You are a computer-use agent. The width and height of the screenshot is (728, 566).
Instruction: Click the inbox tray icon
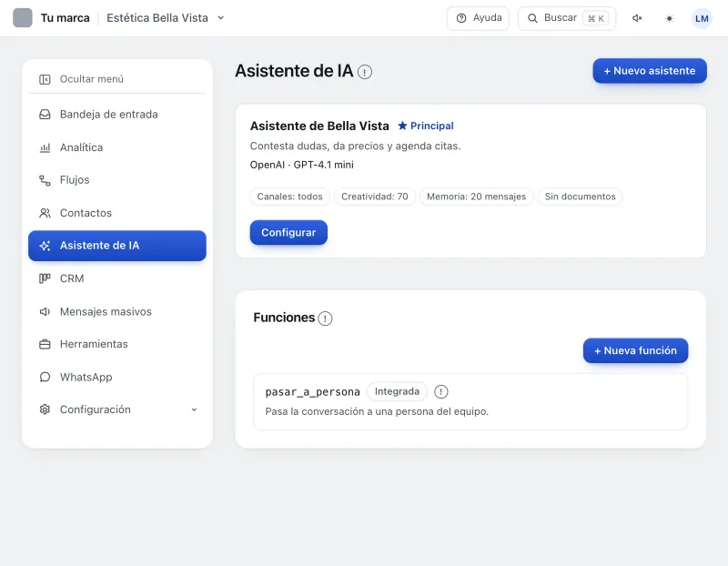point(45,115)
